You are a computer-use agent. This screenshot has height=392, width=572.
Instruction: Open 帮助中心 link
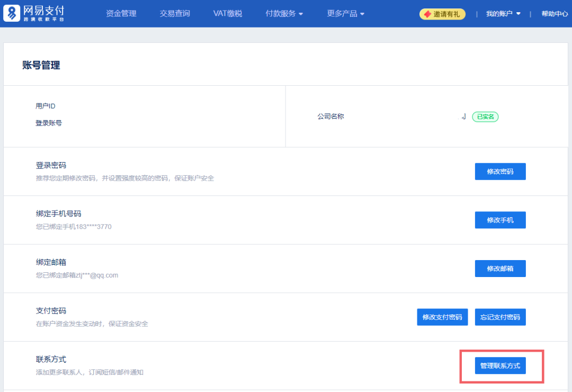tap(555, 14)
